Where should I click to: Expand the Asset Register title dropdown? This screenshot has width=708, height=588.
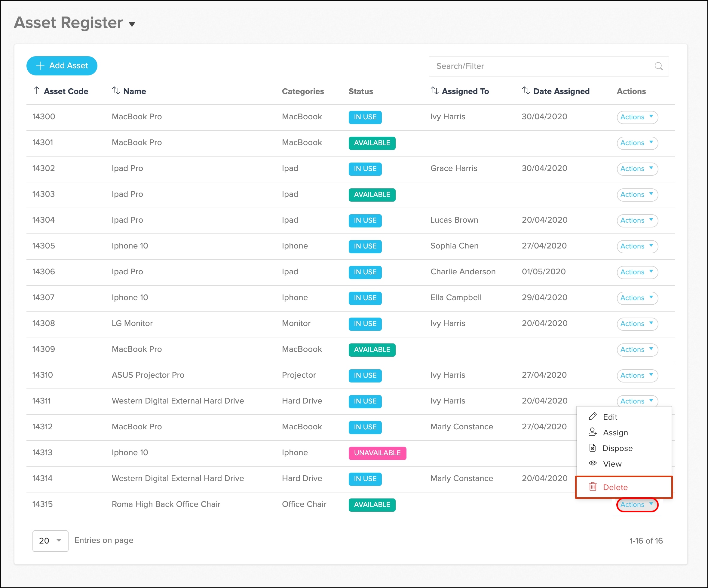pos(132,24)
